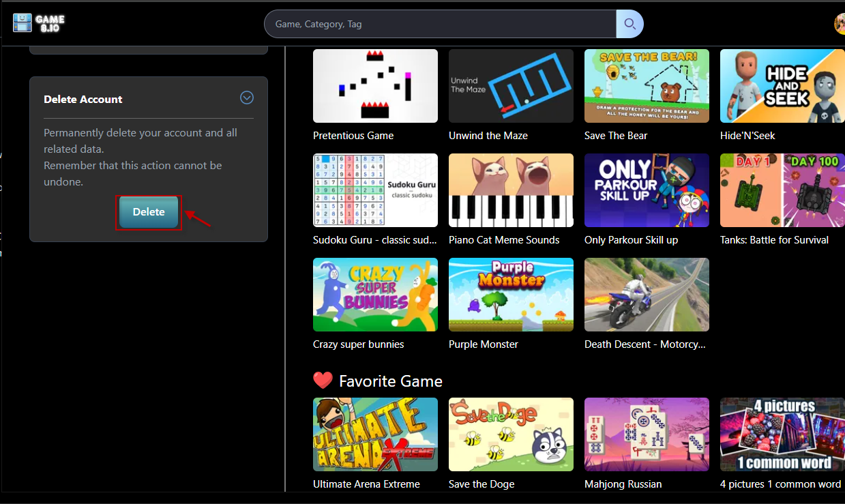Viewport: 845px width, 504px height.
Task: Open Pretentious Game thumbnail
Action: (x=375, y=86)
